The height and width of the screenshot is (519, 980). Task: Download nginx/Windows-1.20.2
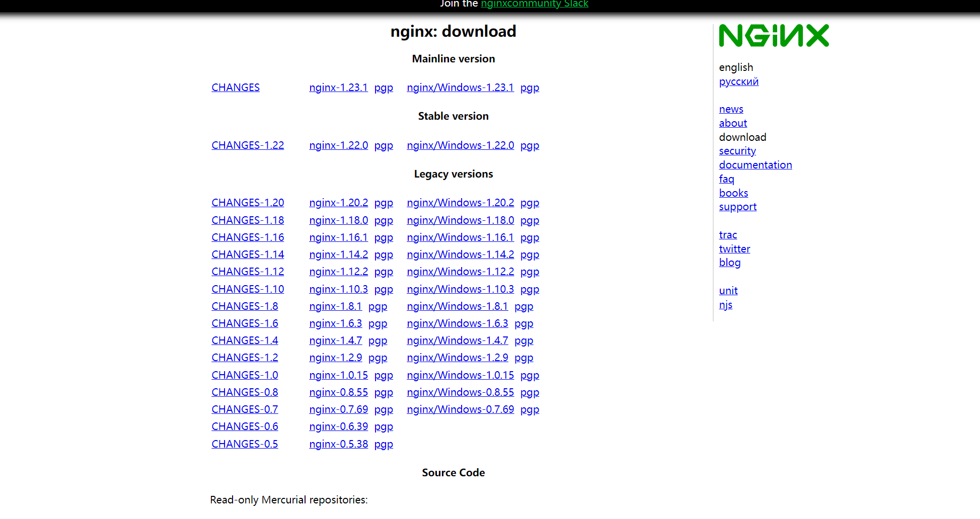[x=460, y=203]
